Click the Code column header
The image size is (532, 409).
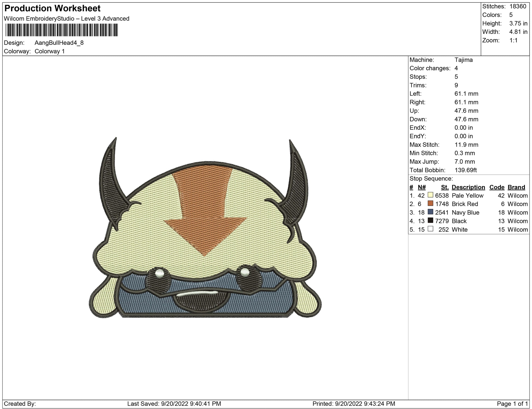pos(497,187)
